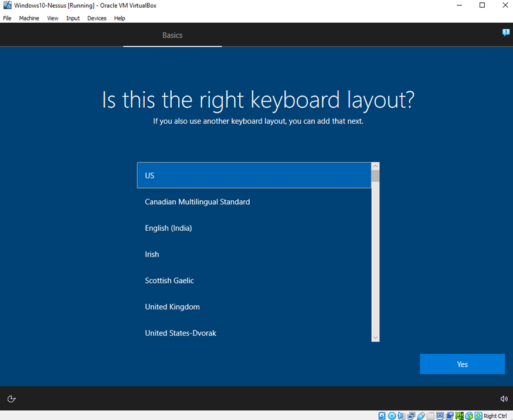Click the display settings status icon

point(440,416)
